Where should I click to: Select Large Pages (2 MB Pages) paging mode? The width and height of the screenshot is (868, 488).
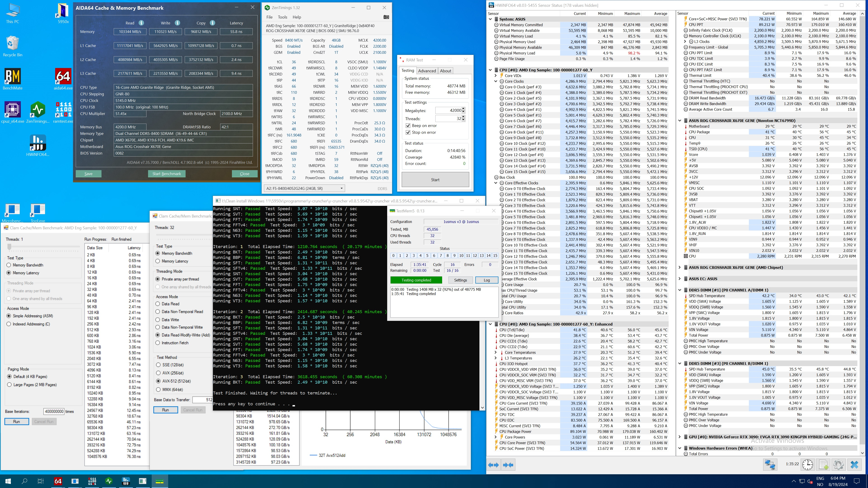(9, 385)
